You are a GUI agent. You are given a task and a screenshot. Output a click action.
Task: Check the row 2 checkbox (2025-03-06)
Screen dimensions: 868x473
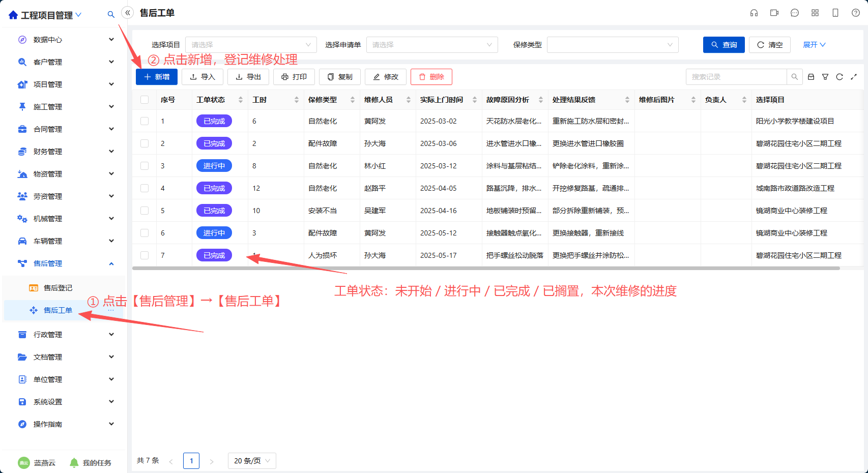pos(144,143)
